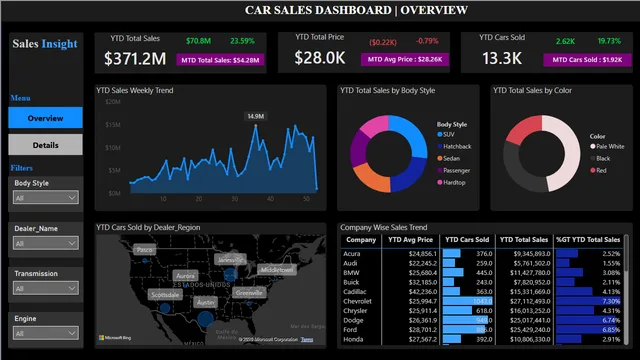
Task: Click the Terms link on the map
Action: pyautogui.click(x=307, y=339)
